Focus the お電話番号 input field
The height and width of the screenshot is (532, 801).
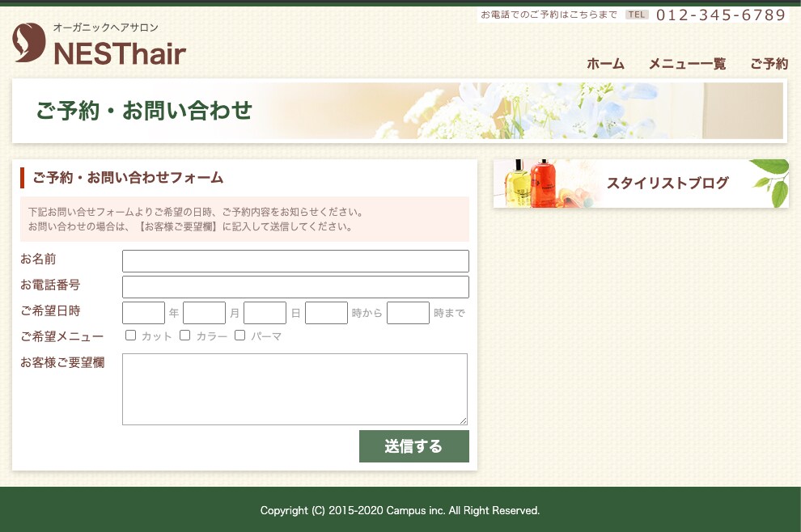pyautogui.click(x=295, y=287)
